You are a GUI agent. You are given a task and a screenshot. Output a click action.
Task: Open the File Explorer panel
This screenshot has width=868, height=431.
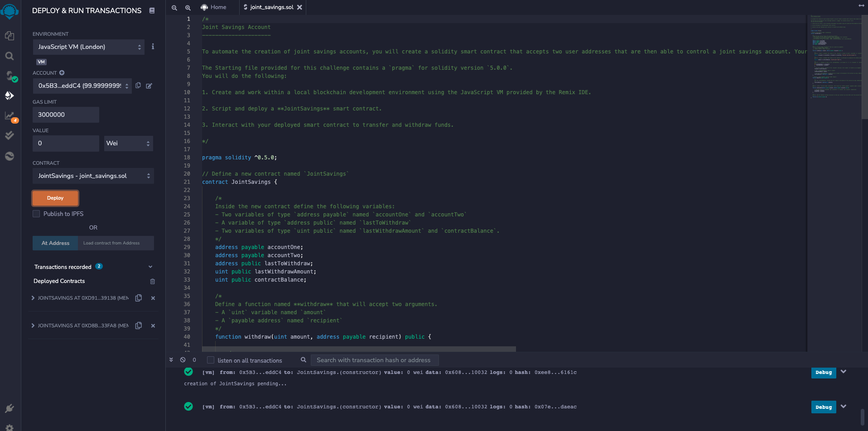(x=9, y=36)
